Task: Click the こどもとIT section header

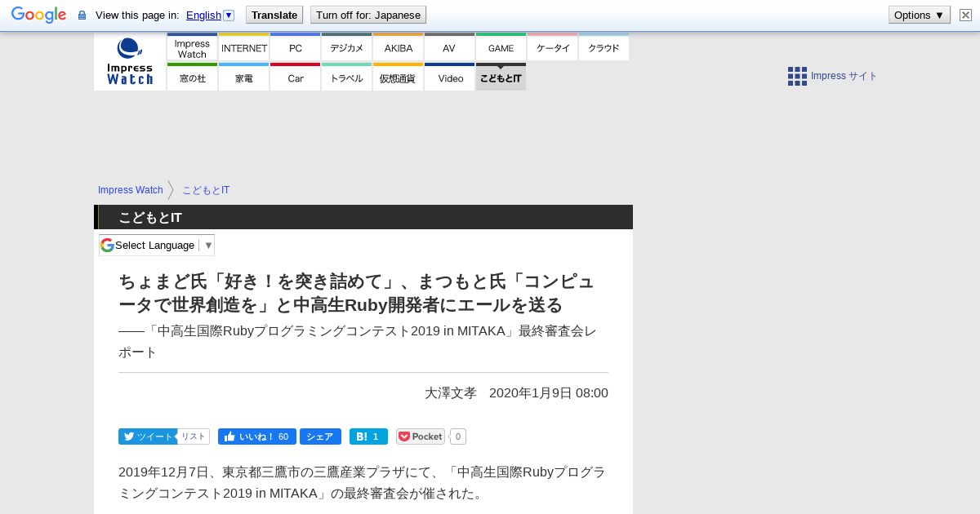Action: click(x=363, y=217)
